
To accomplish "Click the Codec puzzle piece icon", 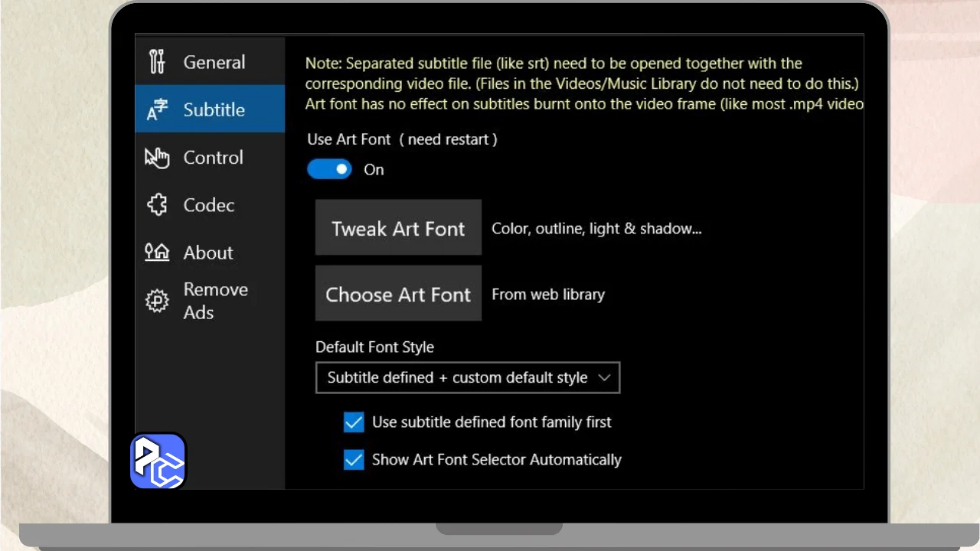I will point(157,205).
